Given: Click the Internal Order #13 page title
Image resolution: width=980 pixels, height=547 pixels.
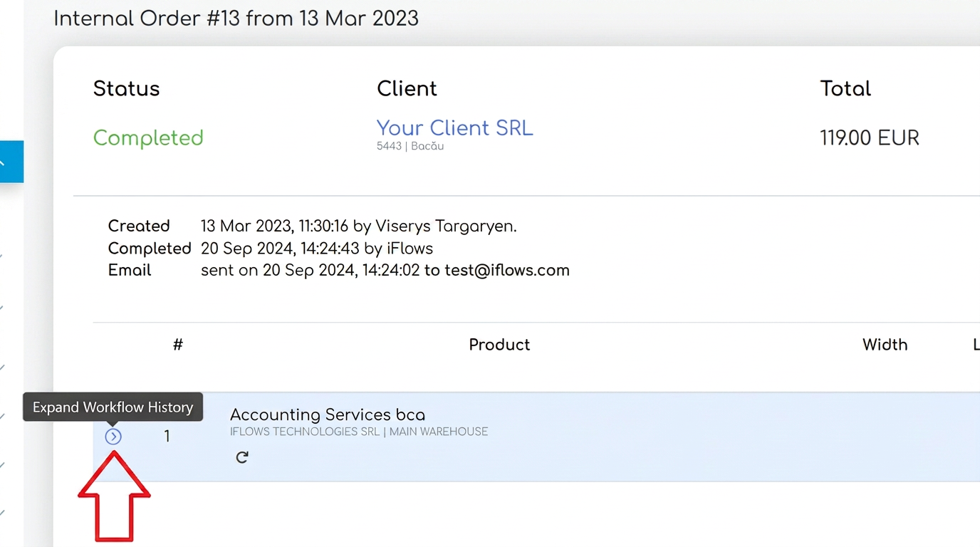Looking at the screenshot, I should (236, 18).
